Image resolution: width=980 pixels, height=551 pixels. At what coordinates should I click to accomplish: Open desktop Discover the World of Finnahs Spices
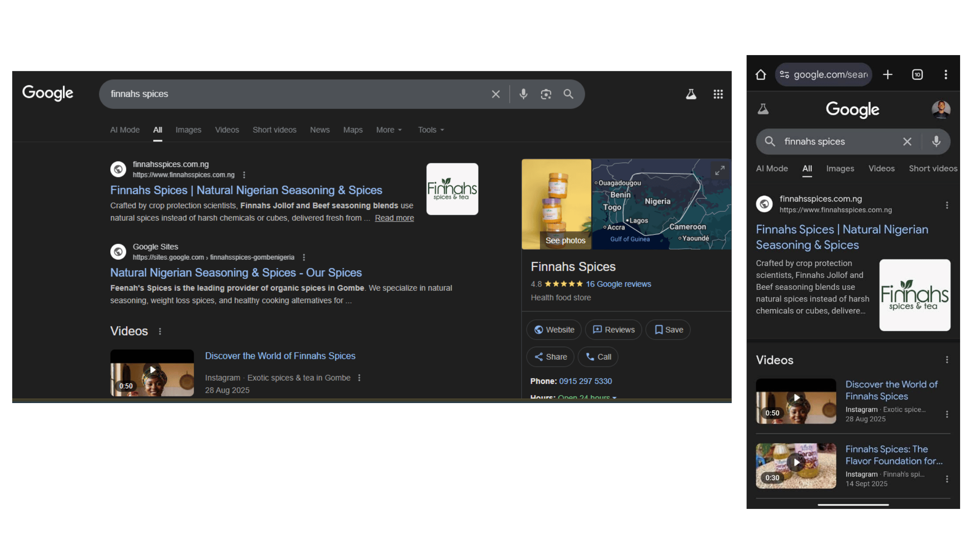coord(280,356)
